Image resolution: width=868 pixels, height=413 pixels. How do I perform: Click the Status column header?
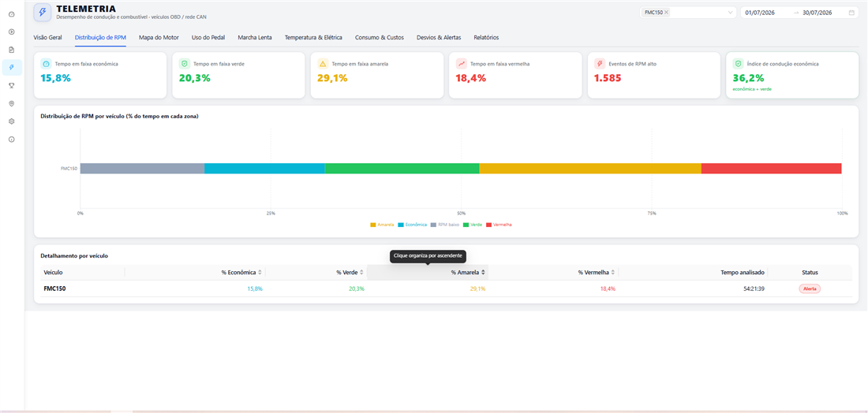tap(810, 273)
